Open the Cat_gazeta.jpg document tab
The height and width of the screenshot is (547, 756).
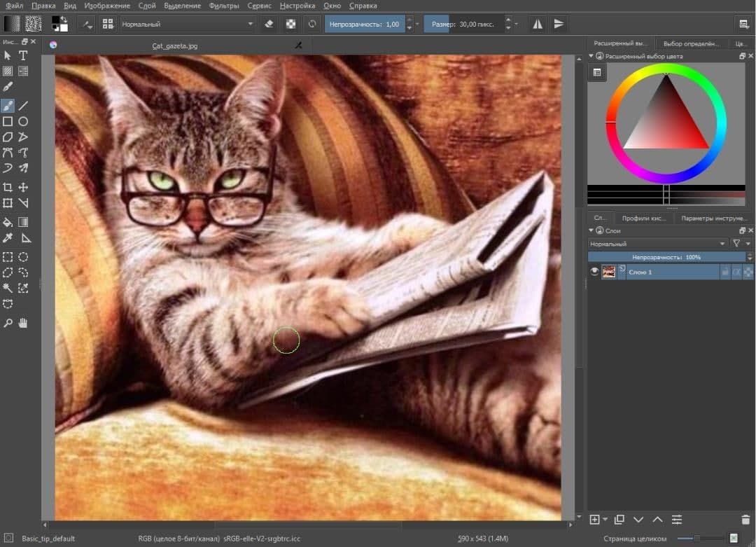(175, 46)
